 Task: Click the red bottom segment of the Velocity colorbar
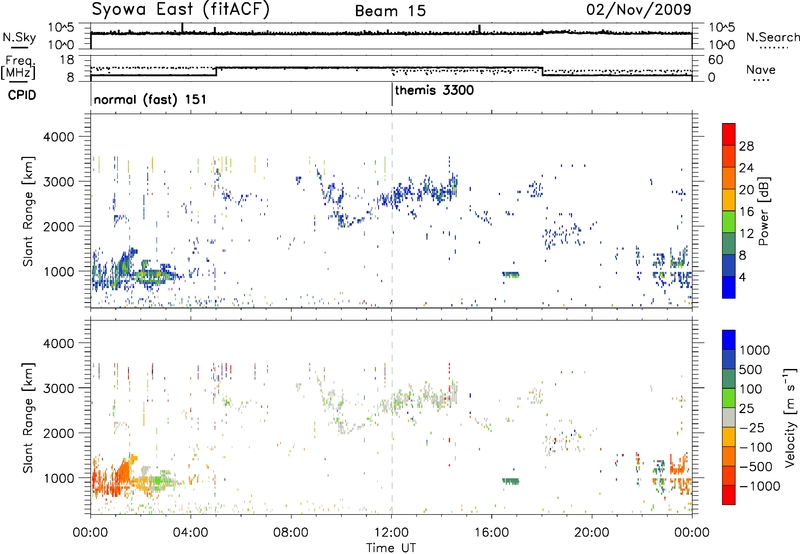[x=729, y=495]
